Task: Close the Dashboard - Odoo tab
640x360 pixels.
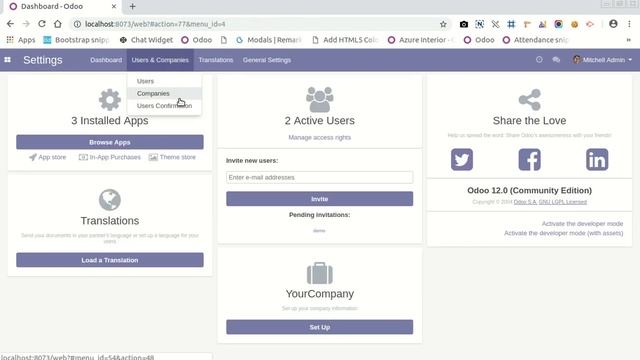Action: click(114, 6)
